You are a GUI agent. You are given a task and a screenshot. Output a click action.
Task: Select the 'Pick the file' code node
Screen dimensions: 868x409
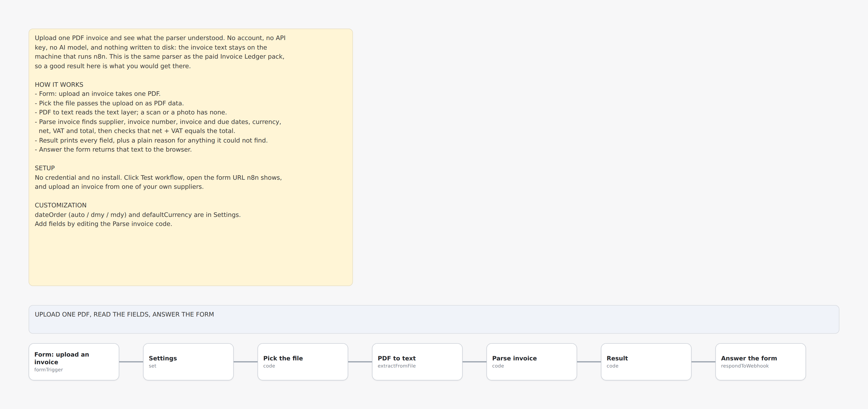click(x=303, y=362)
